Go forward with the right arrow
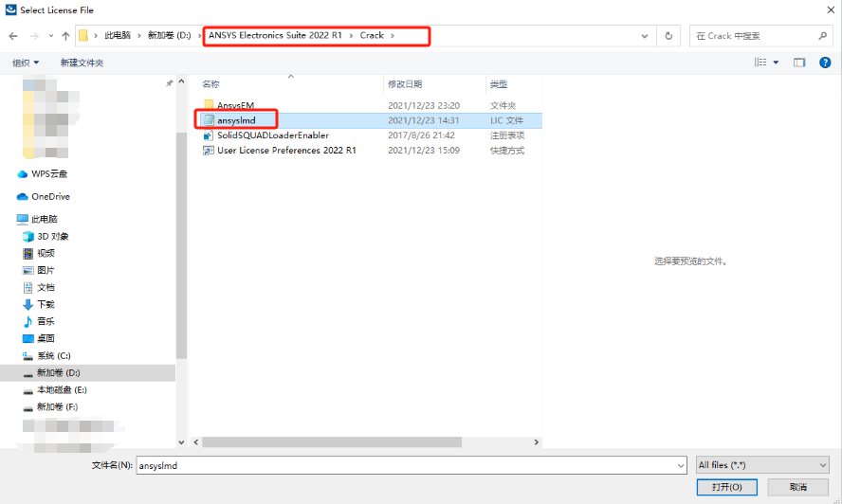 tap(34, 36)
